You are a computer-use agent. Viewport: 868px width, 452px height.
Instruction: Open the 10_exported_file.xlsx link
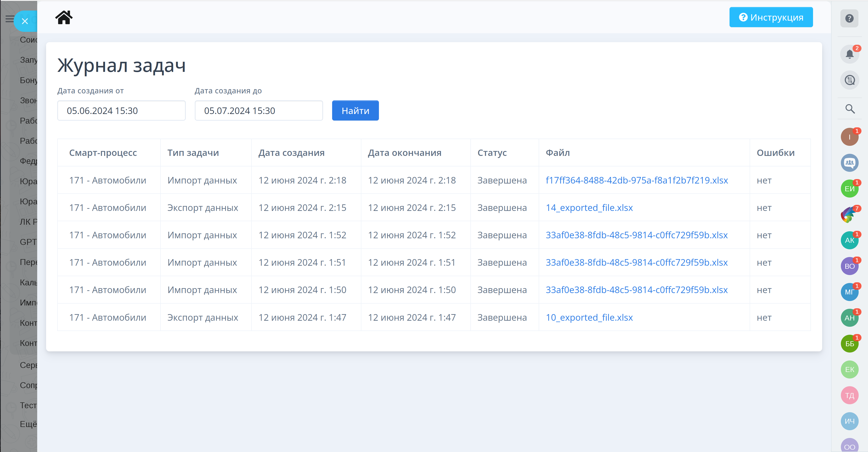pos(589,317)
